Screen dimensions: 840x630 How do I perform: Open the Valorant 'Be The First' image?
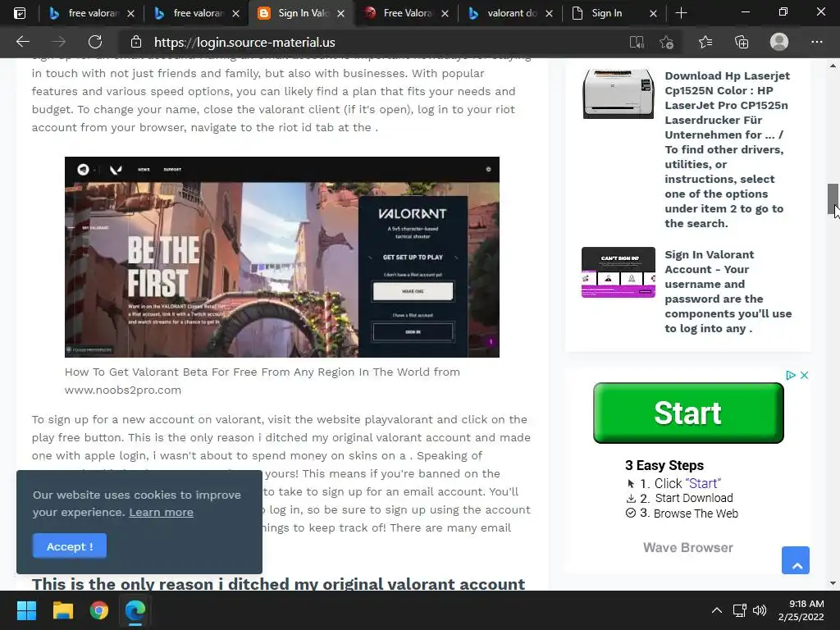click(282, 257)
